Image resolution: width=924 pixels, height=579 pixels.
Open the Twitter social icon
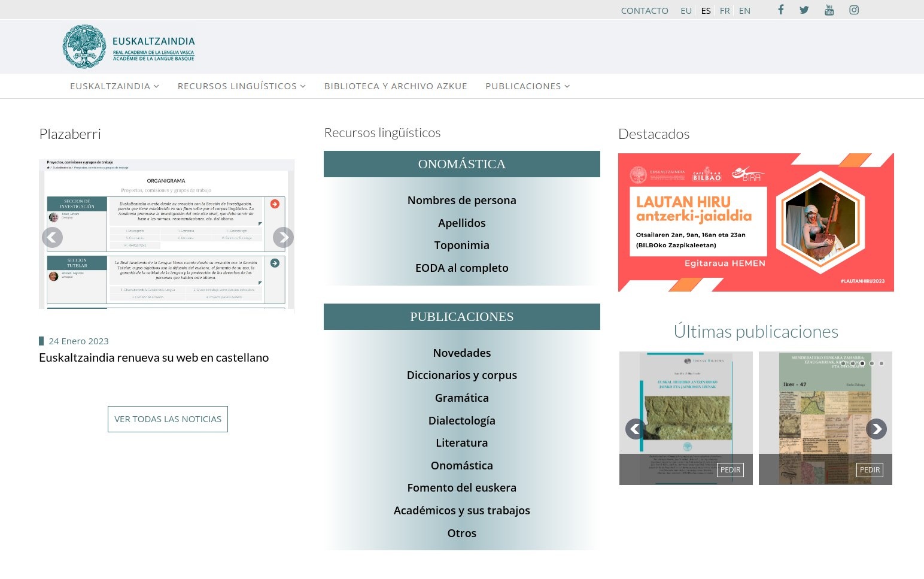[804, 10]
